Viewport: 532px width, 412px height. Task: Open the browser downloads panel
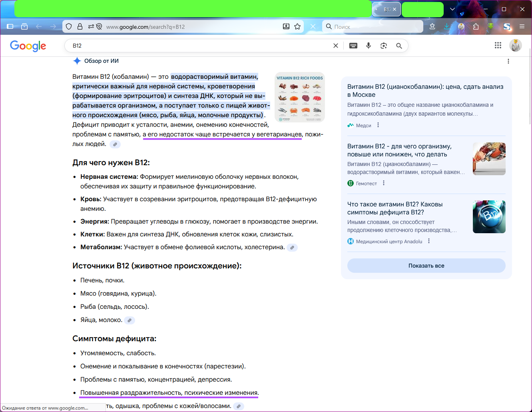click(x=447, y=26)
